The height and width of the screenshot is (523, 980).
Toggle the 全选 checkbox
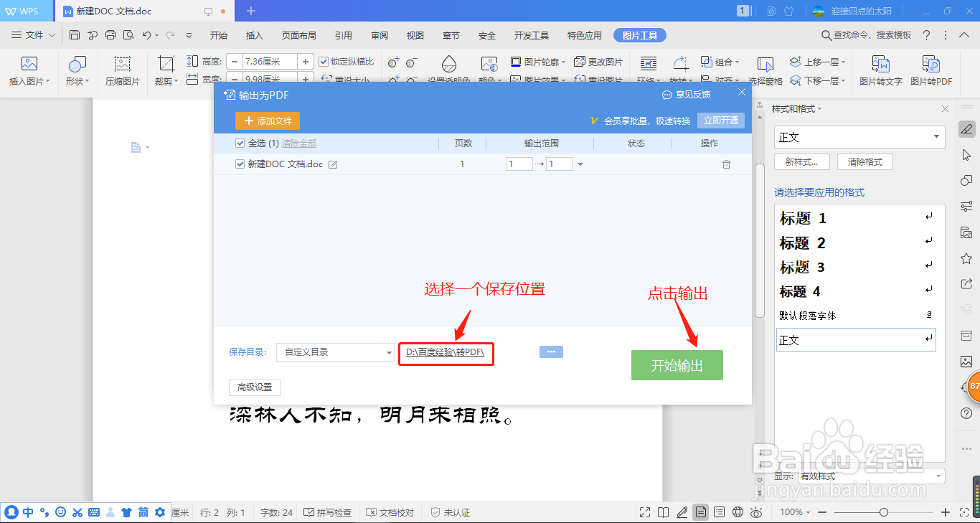click(x=240, y=143)
